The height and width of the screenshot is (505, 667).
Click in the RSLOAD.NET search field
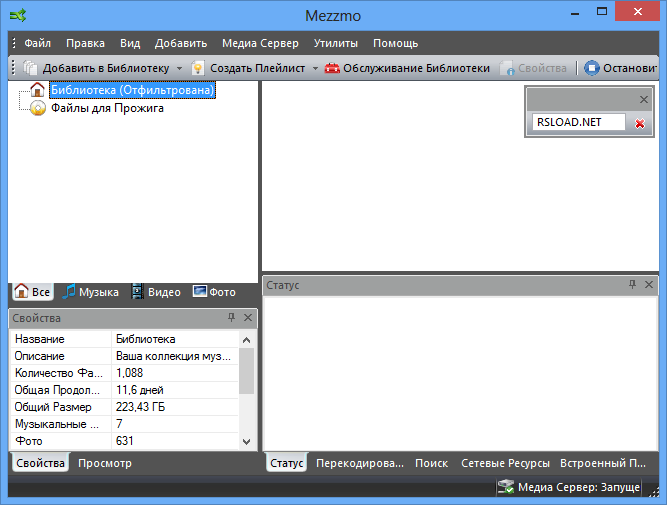click(578, 122)
